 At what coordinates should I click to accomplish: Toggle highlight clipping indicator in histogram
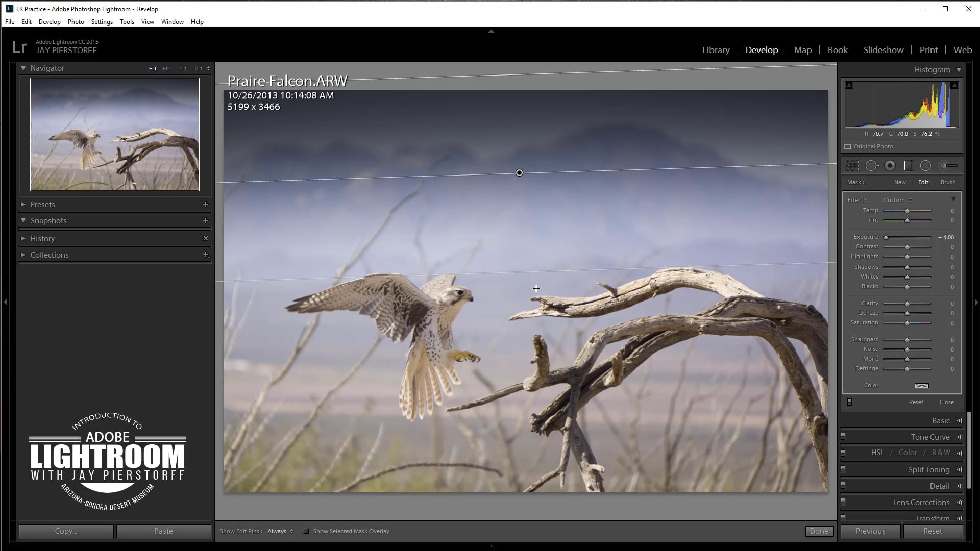click(954, 85)
